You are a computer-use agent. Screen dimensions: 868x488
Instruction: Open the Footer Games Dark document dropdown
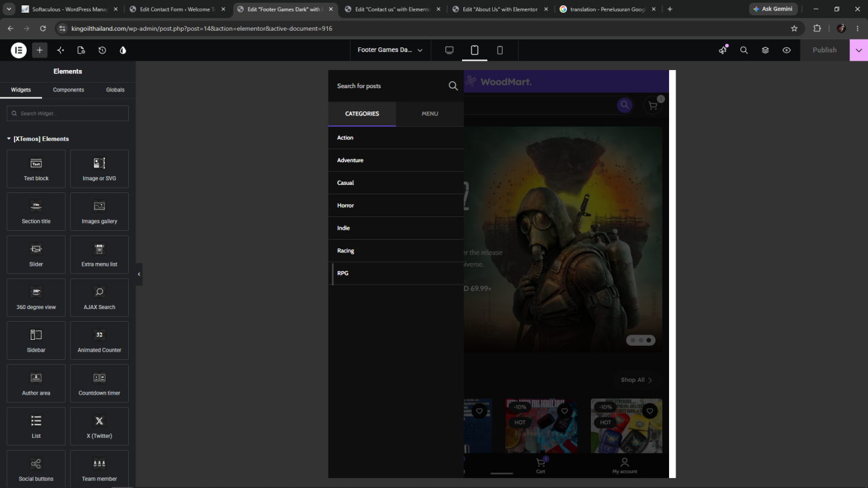click(x=390, y=50)
